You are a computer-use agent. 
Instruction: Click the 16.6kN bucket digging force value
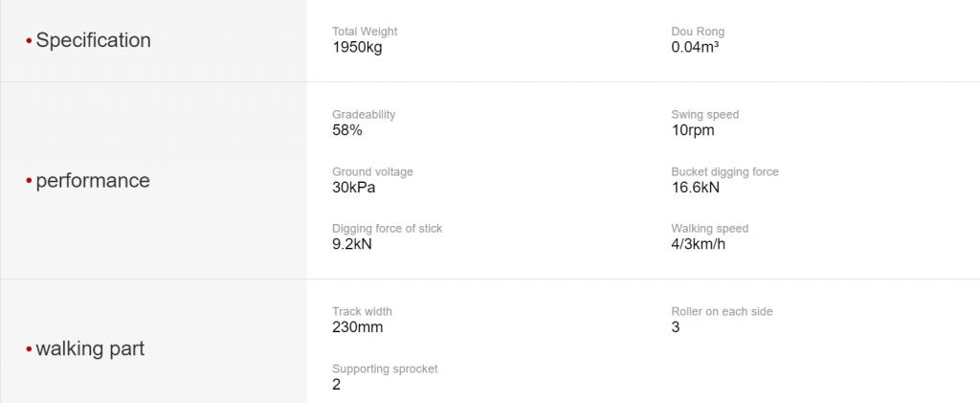pyautogui.click(x=695, y=188)
